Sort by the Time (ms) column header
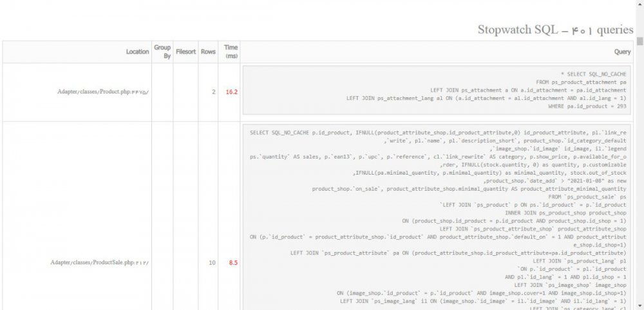The height and width of the screenshot is (310, 644). (231, 52)
